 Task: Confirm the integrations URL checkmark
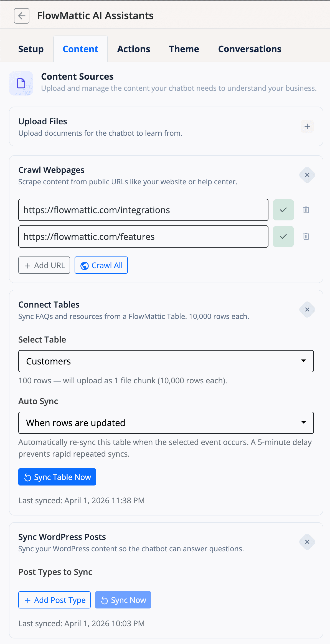(x=283, y=210)
